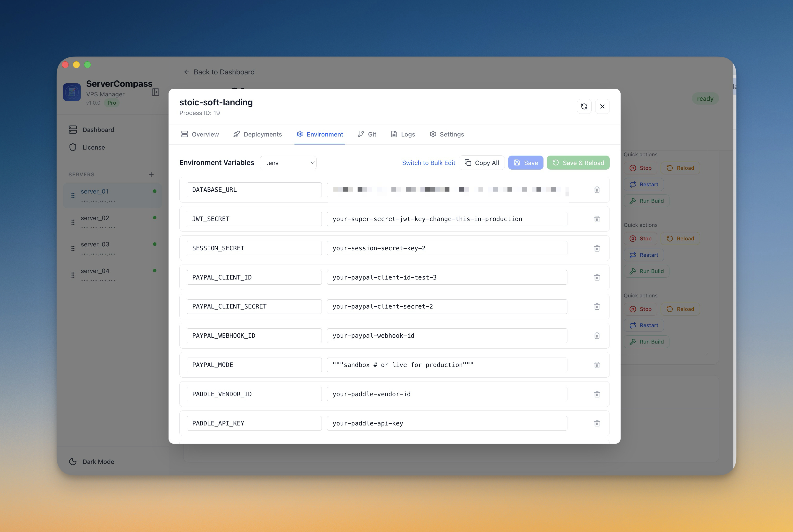Viewport: 793px width, 532px height.
Task: Delete the SESSION_SECRET variable via its trash icon
Action: (x=597, y=248)
